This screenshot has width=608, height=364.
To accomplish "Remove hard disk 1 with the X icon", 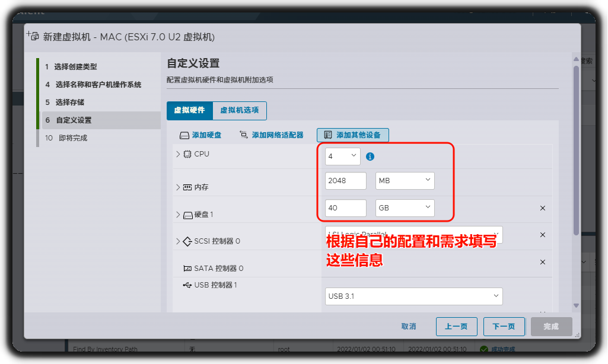I will click(542, 208).
